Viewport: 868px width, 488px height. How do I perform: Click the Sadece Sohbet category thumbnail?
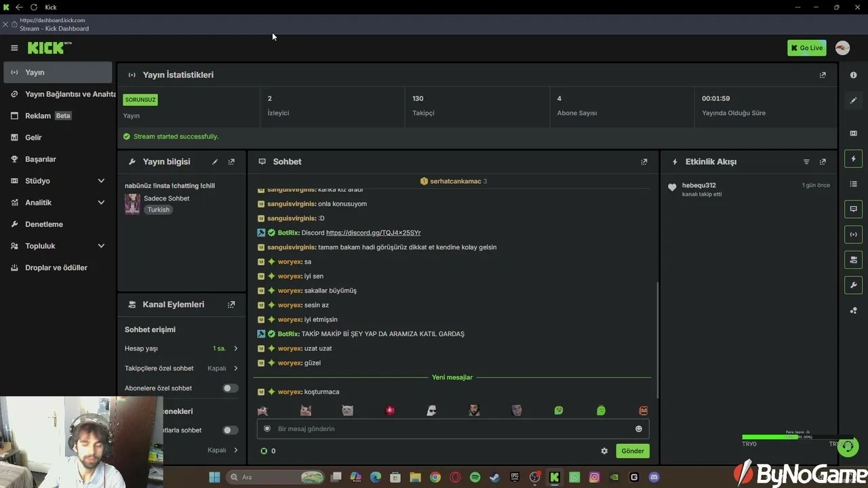(x=132, y=204)
